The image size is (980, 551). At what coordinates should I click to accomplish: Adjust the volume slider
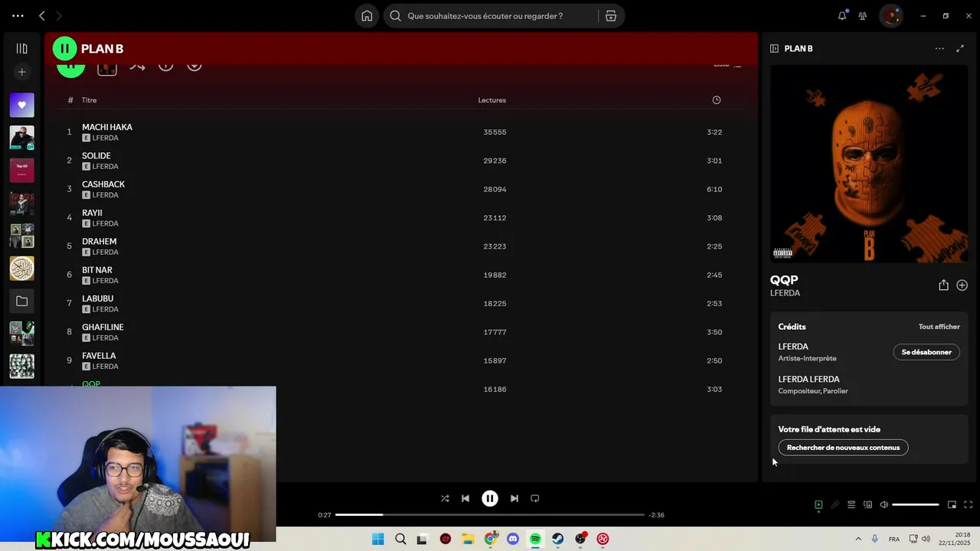click(x=916, y=505)
